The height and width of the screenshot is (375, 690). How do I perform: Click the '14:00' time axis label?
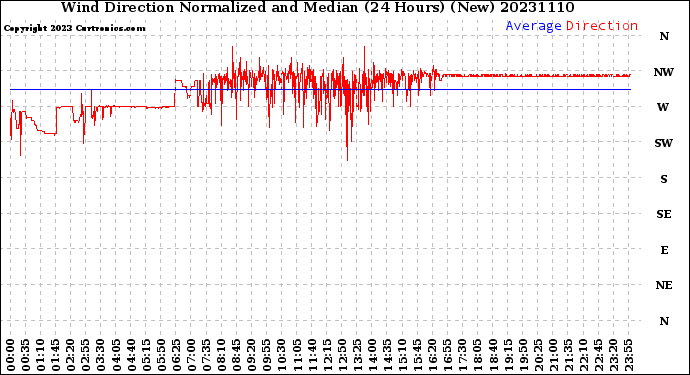click(372, 355)
